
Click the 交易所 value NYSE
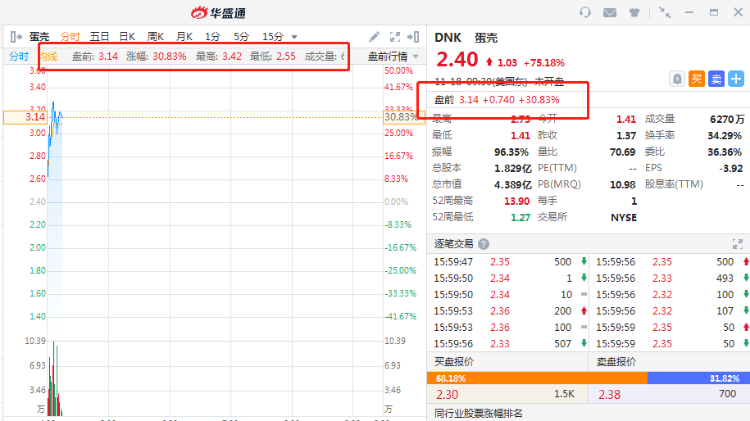624,218
